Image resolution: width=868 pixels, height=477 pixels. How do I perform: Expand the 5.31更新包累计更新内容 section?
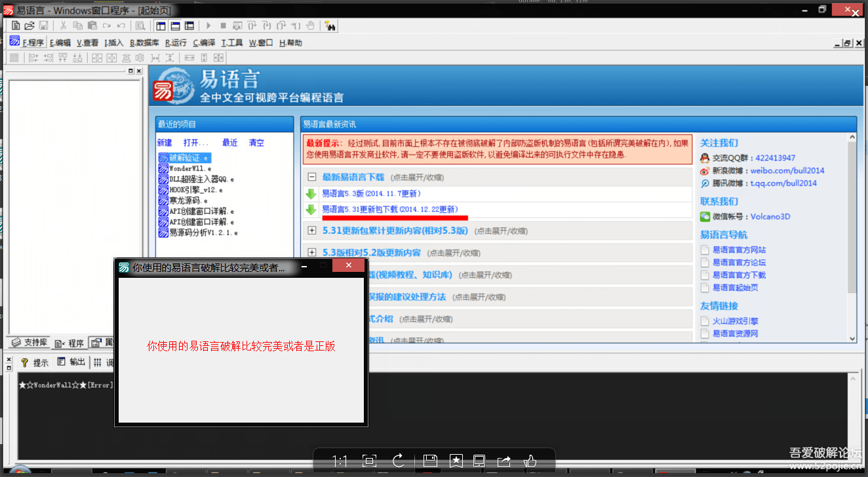(x=311, y=230)
